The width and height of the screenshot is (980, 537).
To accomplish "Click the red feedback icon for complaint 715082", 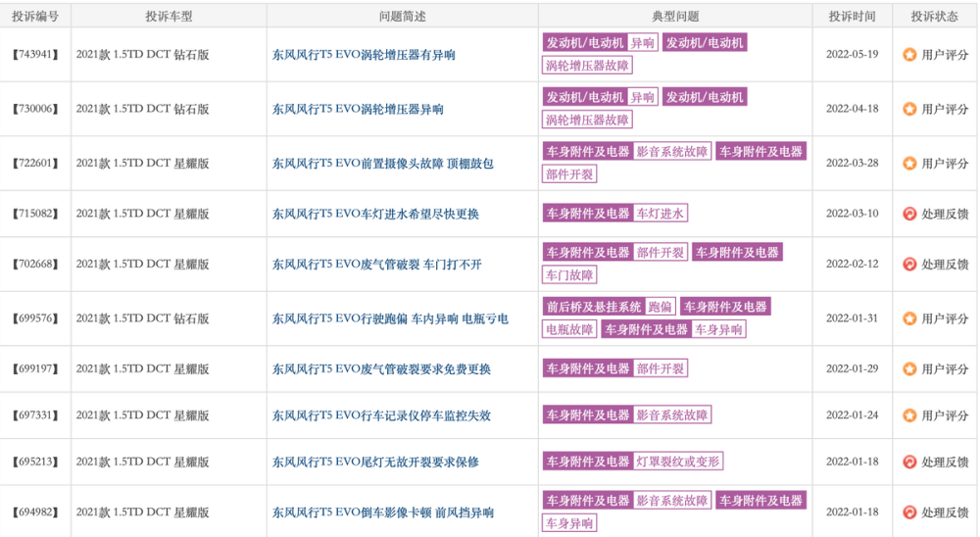I will point(909,214).
